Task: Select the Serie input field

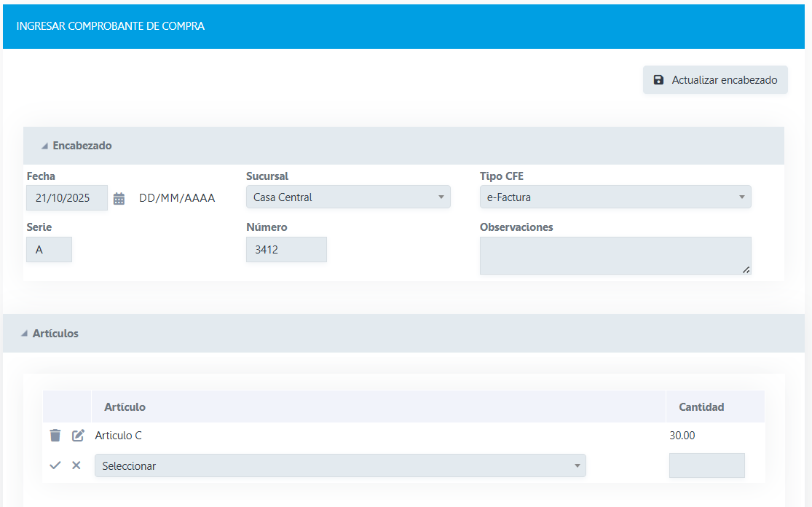Action: coord(50,250)
